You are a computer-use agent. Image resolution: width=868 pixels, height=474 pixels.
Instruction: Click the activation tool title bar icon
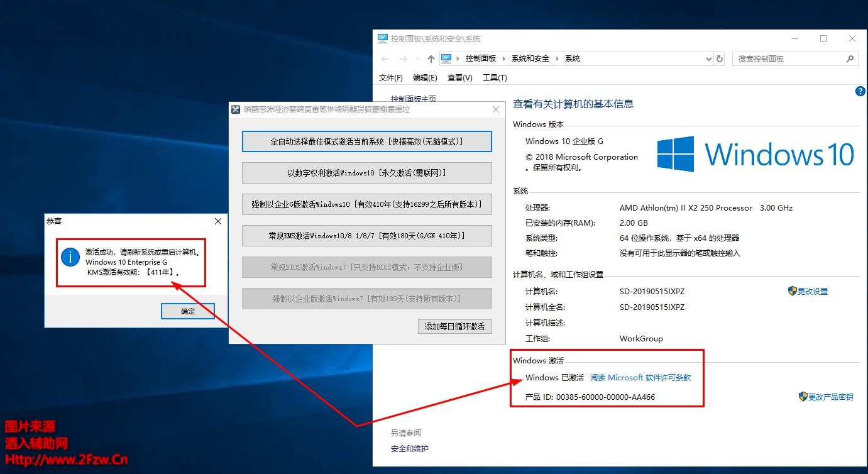[x=236, y=109]
